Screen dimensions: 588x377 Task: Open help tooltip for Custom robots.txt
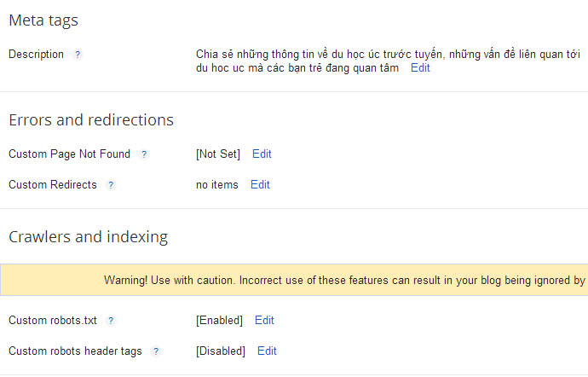point(110,321)
